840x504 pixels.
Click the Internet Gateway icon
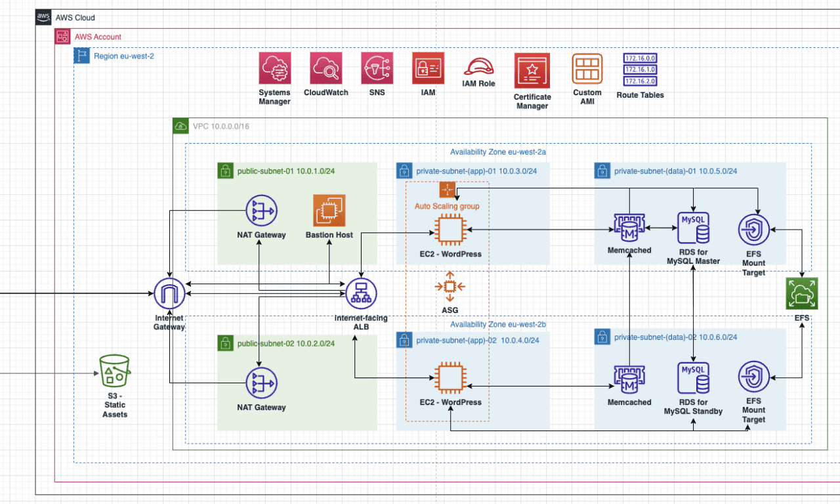pos(169,293)
